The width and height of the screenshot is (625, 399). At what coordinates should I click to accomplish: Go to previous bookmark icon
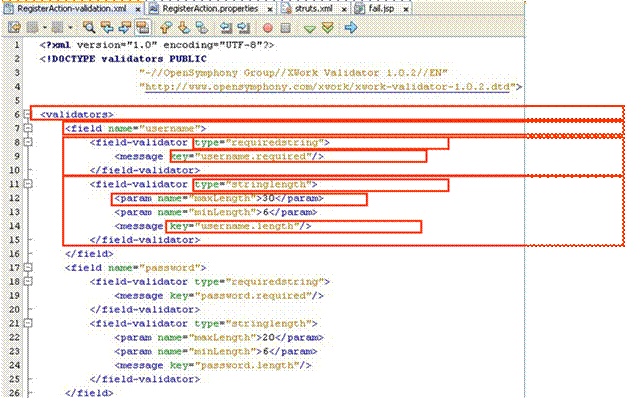coord(166,27)
